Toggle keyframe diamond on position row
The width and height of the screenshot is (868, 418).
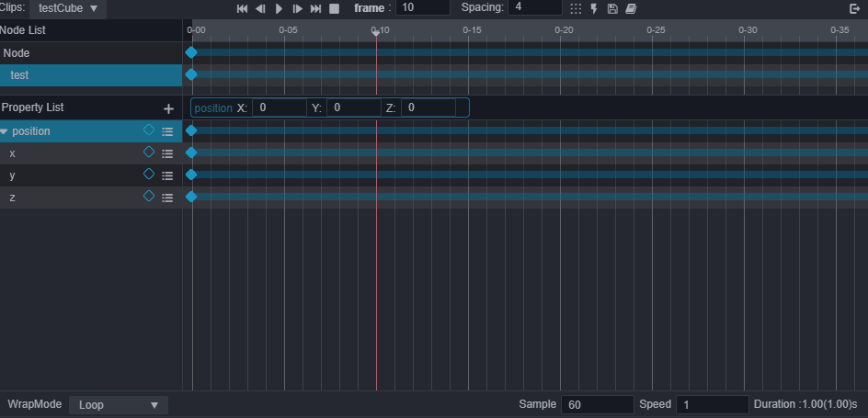tap(149, 130)
